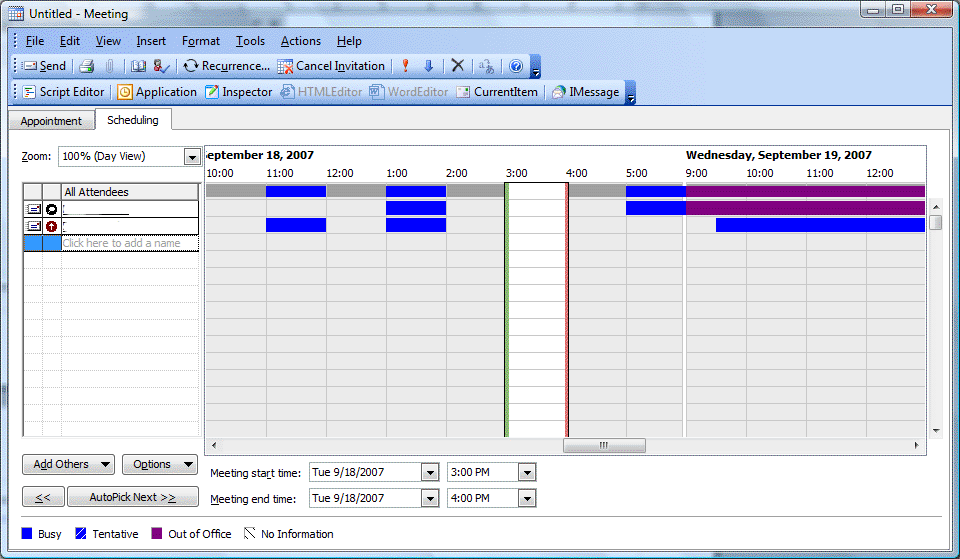Open Help via question mark icon
The image size is (960, 559).
click(516, 66)
